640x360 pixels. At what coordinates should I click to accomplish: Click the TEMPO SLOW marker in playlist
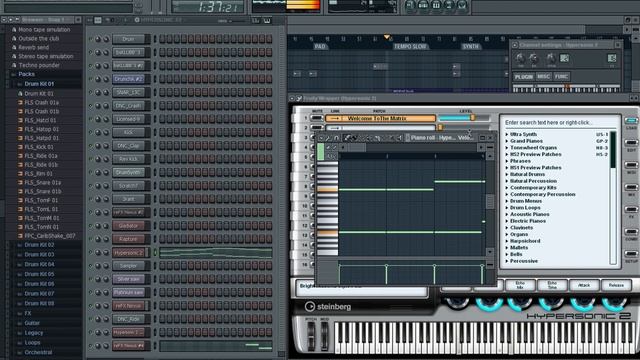pyautogui.click(x=410, y=47)
